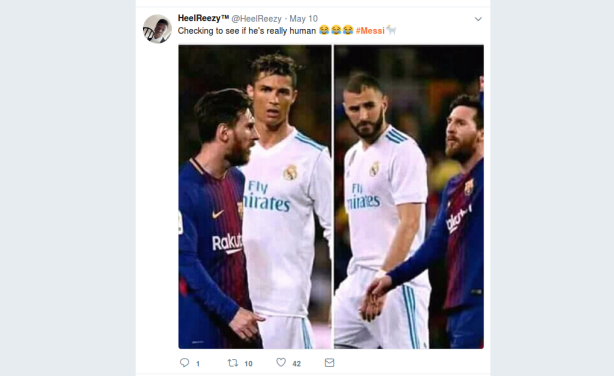Visit the @HeelReezy handle link
Screen dimensions: 614x376
point(256,19)
